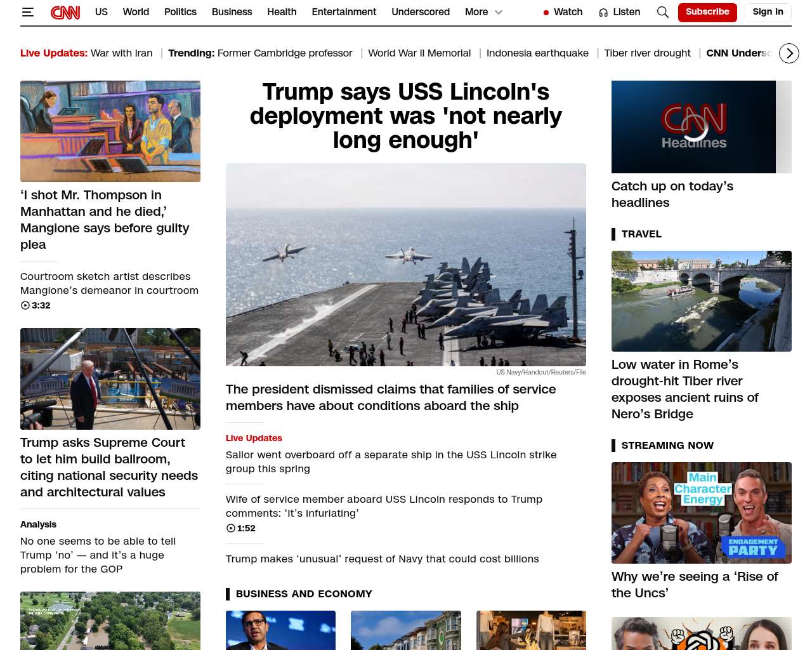This screenshot has width=812, height=650.
Task: Open the Health section
Action: click(282, 12)
